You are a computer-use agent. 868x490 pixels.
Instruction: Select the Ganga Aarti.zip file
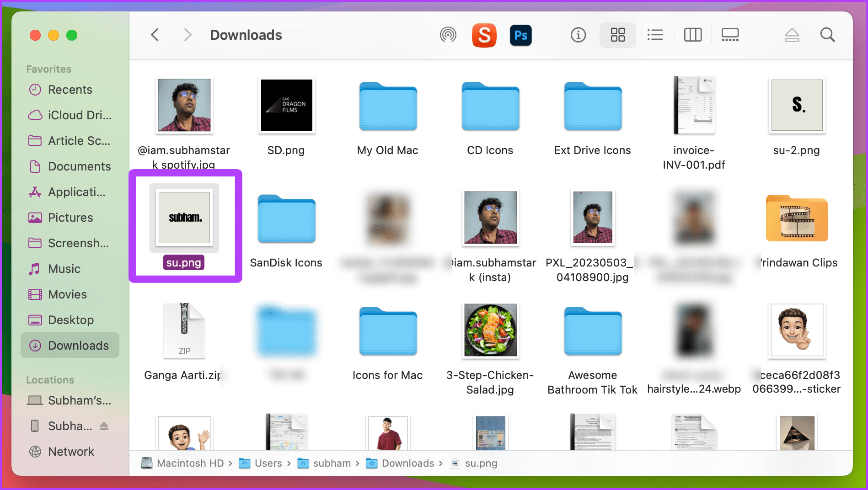[x=184, y=331]
